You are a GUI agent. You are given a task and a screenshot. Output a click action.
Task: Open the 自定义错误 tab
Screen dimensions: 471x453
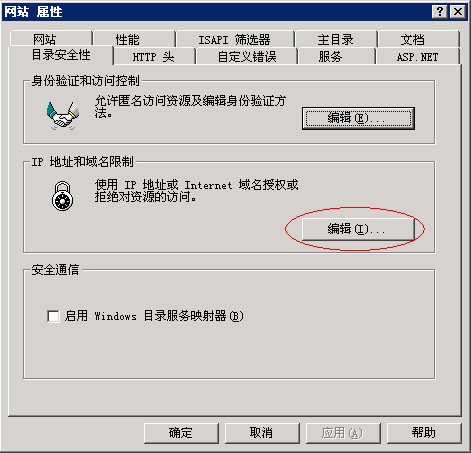(247, 56)
